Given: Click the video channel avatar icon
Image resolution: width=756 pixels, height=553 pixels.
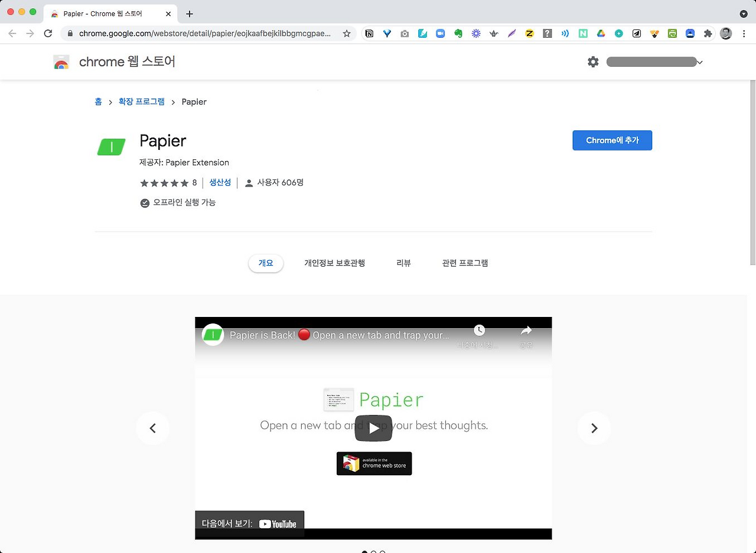Looking at the screenshot, I should tap(213, 335).
